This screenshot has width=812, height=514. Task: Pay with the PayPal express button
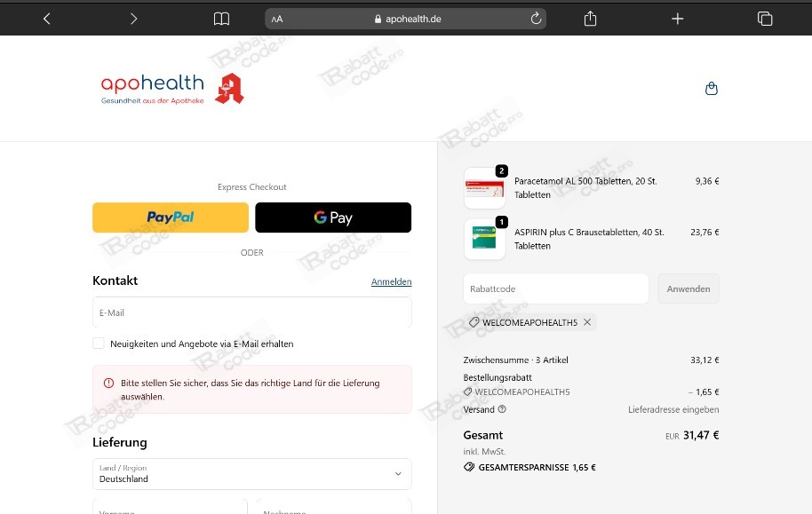click(171, 217)
